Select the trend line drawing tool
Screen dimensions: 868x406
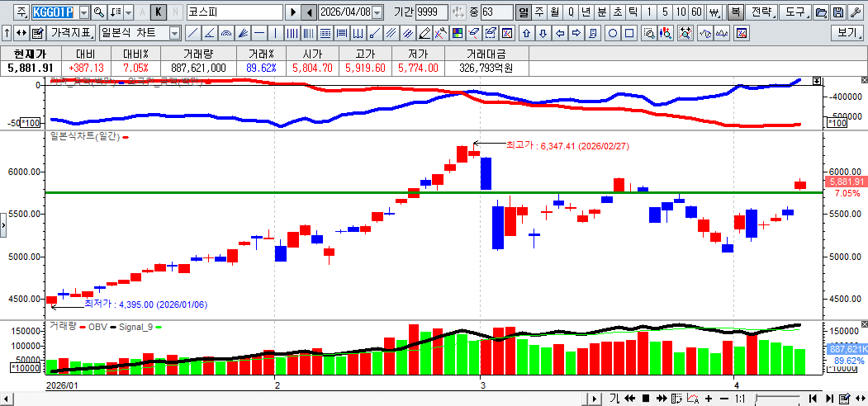[x=192, y=34]
